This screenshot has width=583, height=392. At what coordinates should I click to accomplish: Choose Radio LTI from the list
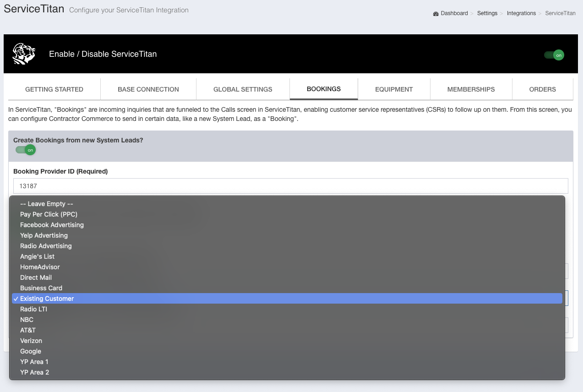[287, 309]
